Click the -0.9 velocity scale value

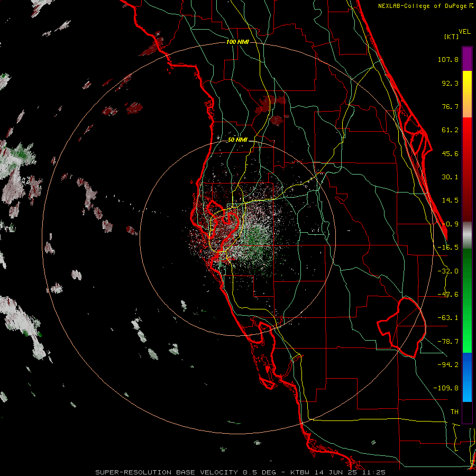click(450, 224)
